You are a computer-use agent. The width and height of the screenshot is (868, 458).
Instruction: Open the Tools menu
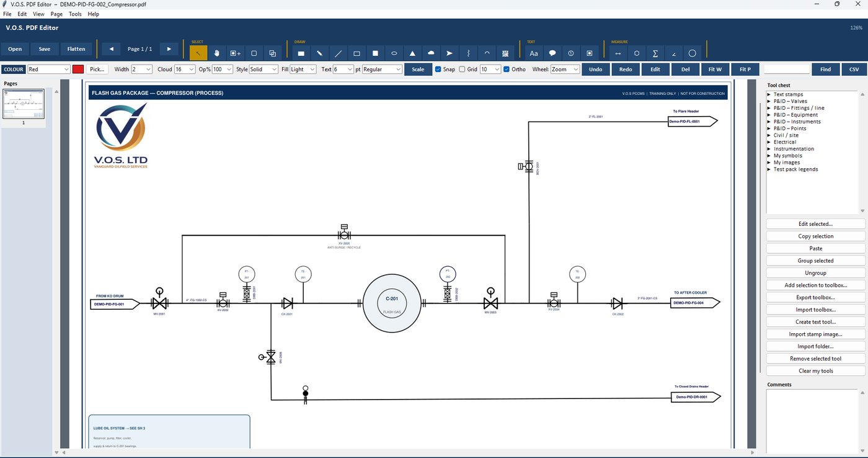point(75,14)
